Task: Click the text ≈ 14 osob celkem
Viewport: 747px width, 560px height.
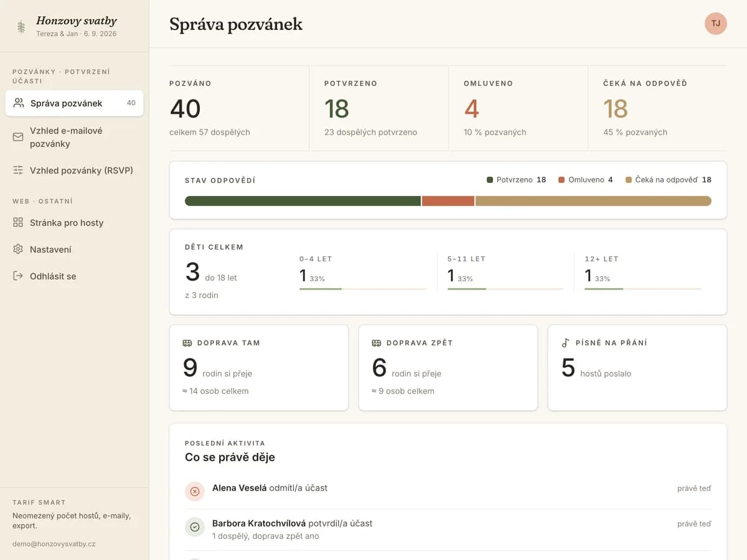Action: [x=215, y=391]
